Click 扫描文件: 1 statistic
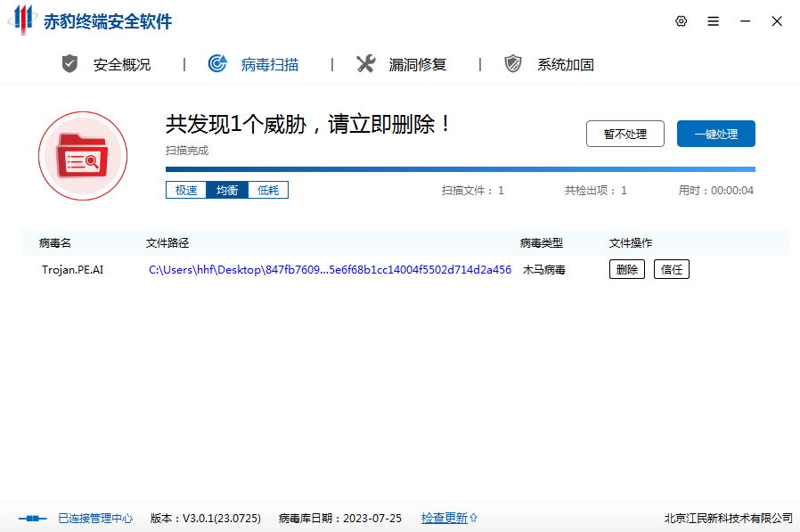This screenshot has height=532, width=800. click(x=473, y=191)
